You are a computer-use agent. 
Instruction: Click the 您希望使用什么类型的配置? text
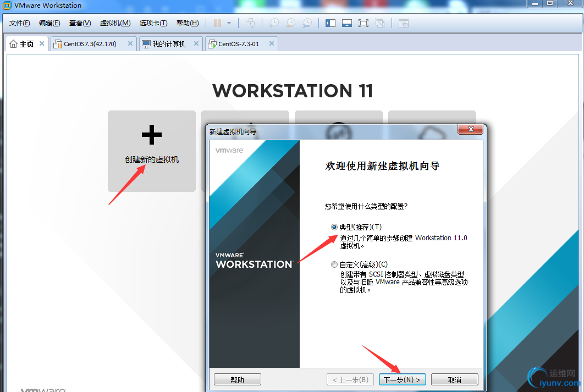366,206
